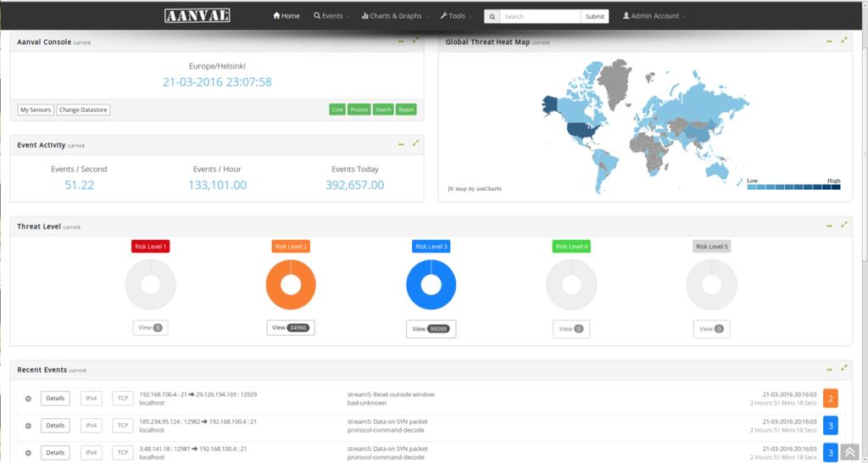Minimize the Global Threat Heat Map panel
This screenshot has height=463, width=868.
[829, 42]
